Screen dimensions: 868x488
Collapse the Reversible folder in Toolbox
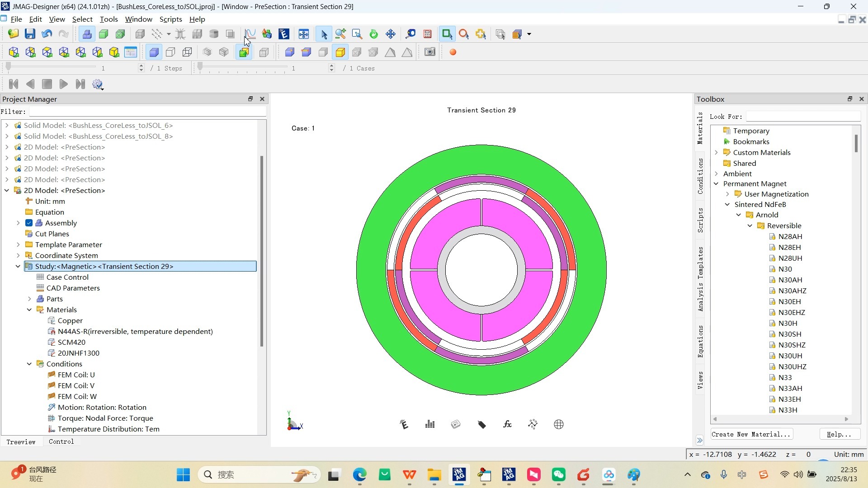point(750,225)
